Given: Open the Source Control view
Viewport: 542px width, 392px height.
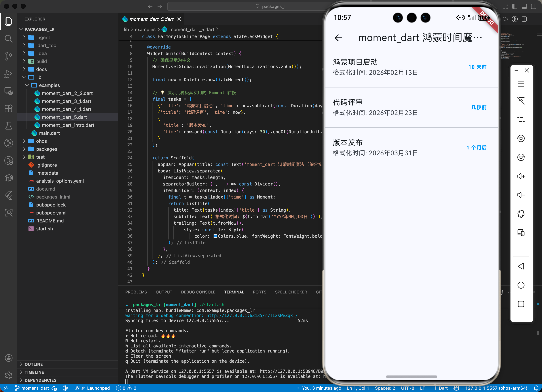Looking at the screenshot, I should 9,56.
